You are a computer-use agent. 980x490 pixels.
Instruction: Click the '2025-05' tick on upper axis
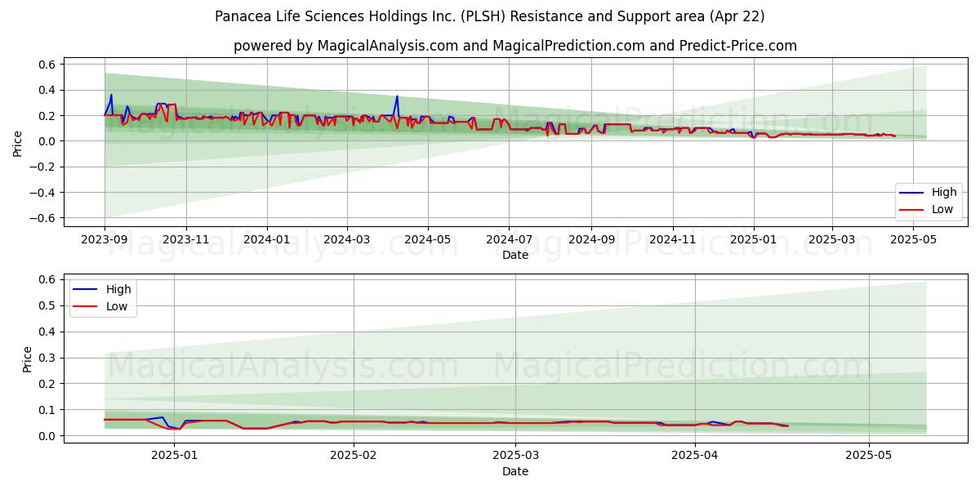tap(913, 239)
